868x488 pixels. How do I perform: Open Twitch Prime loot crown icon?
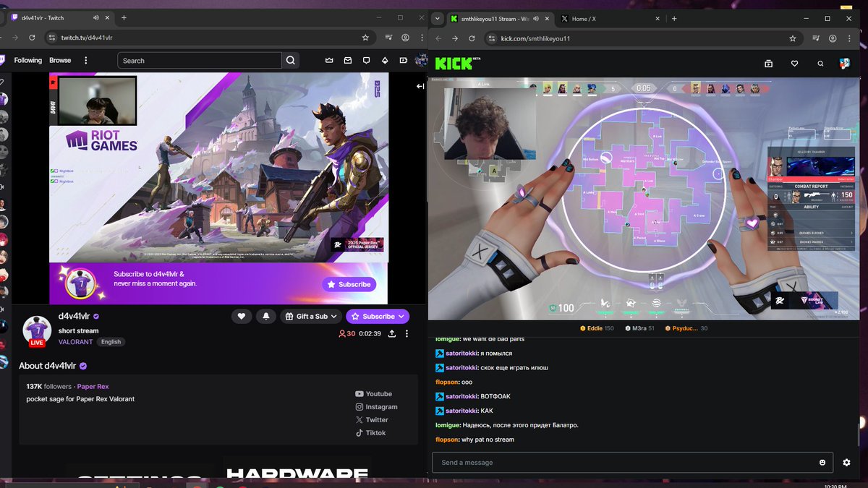click(x=329, y=61)
